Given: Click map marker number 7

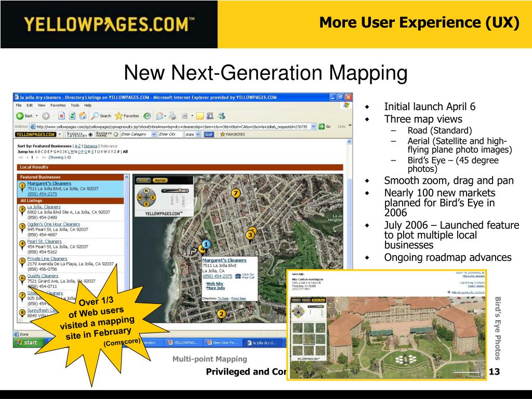Looking at the screenshot, I should [x=236, y=194].
